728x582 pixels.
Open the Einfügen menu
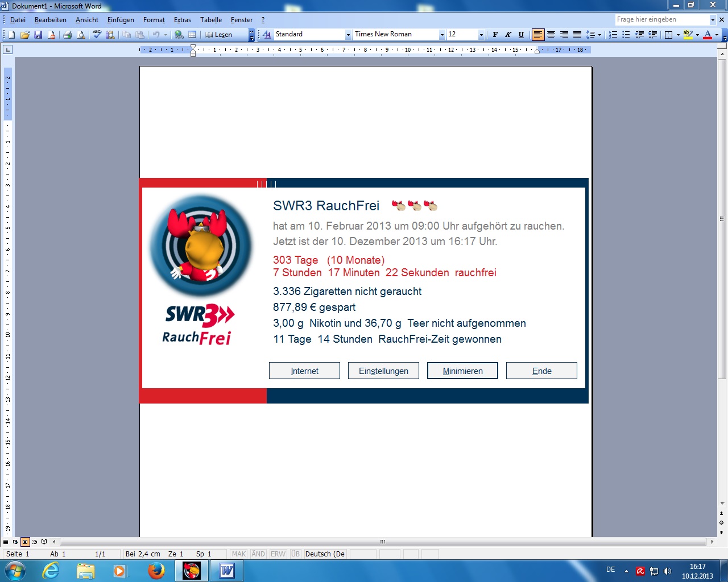pos(121,20)
